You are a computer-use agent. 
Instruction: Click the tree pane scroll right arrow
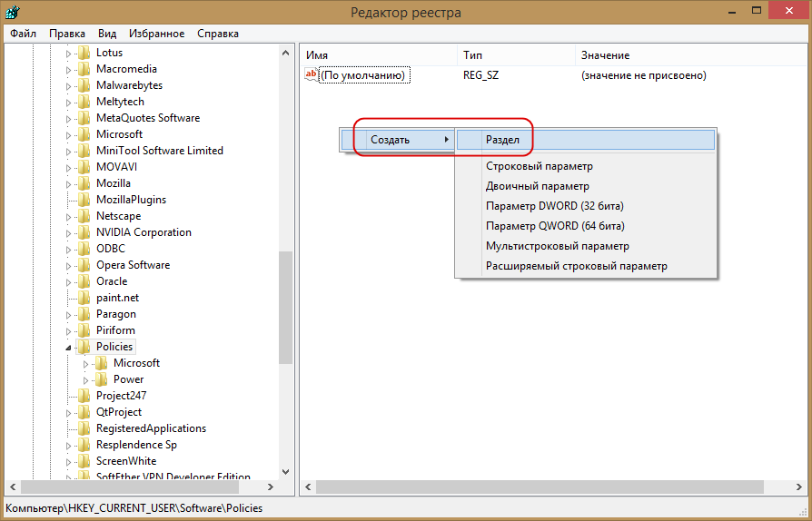[271, 487]
